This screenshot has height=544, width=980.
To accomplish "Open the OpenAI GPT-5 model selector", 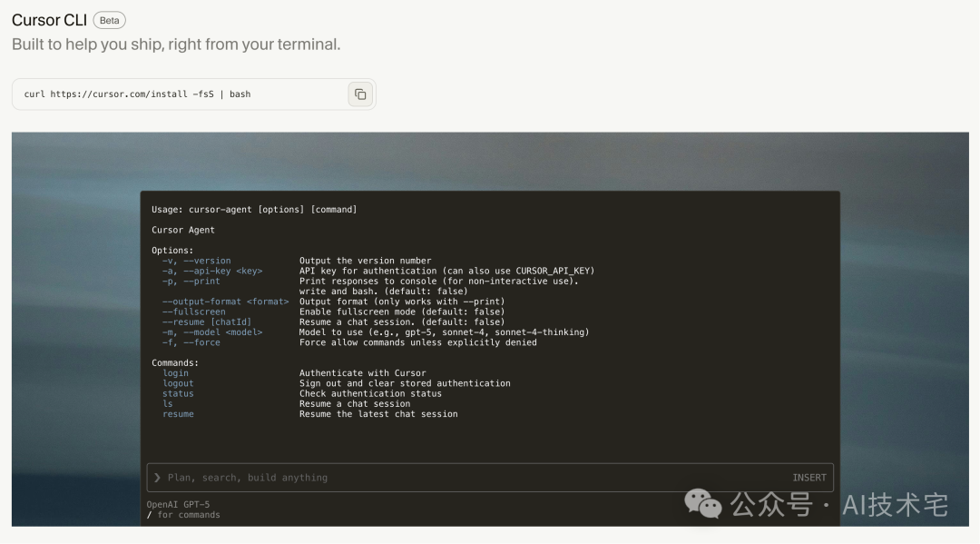I will coord(176,502).
